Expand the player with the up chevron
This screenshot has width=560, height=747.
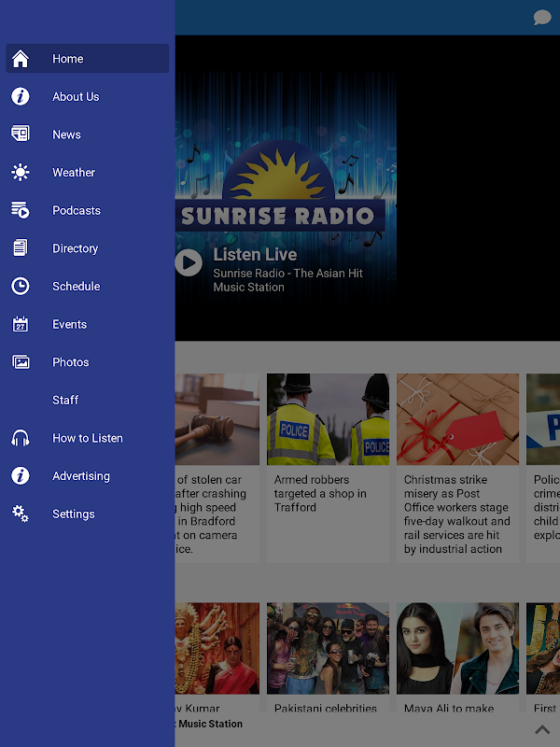coord(542,729)
